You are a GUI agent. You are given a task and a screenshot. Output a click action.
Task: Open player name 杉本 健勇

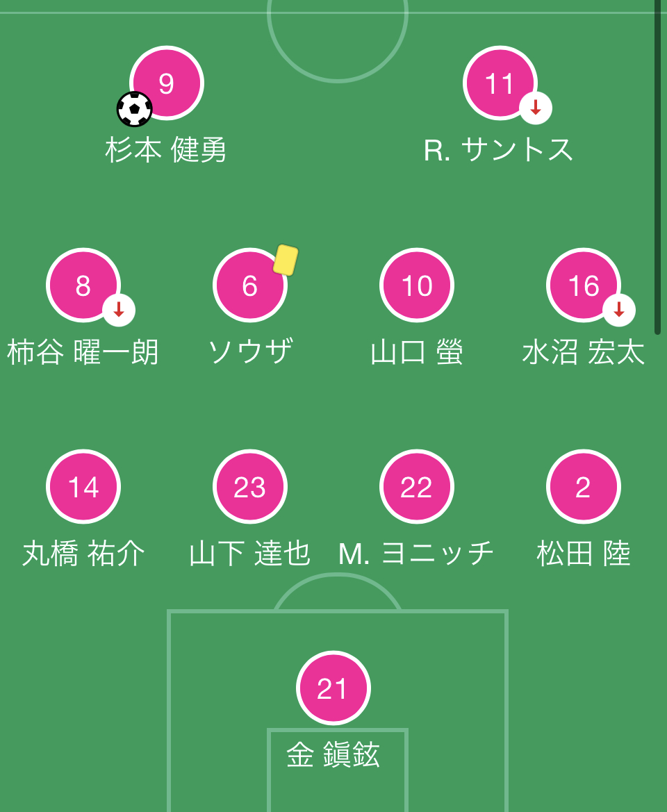pos(166,150)
